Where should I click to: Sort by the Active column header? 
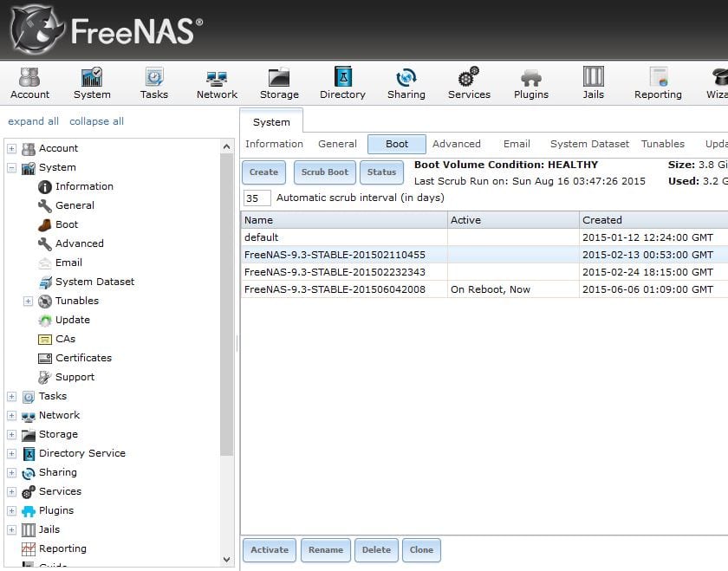coord(513,220)
